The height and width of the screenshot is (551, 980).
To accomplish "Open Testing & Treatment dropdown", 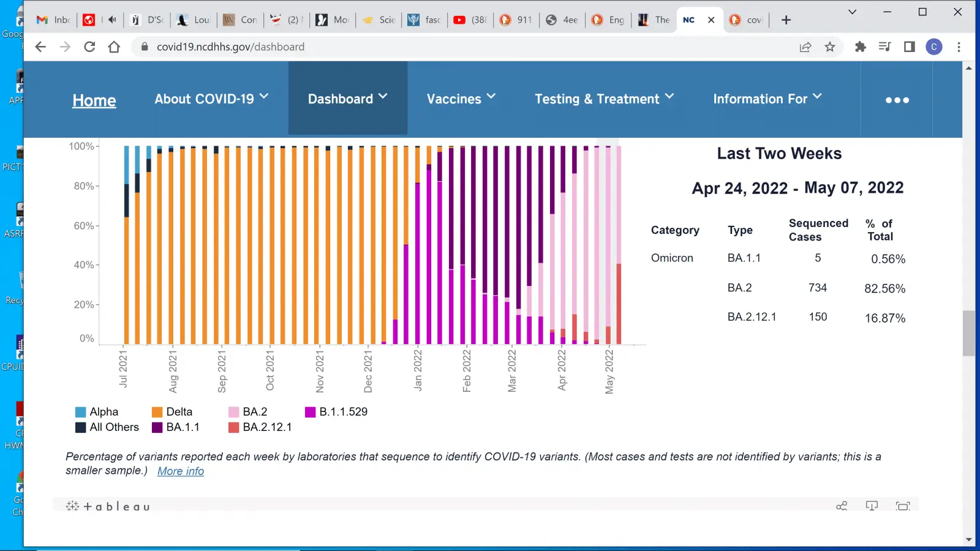I will click(x=604, y=99).
